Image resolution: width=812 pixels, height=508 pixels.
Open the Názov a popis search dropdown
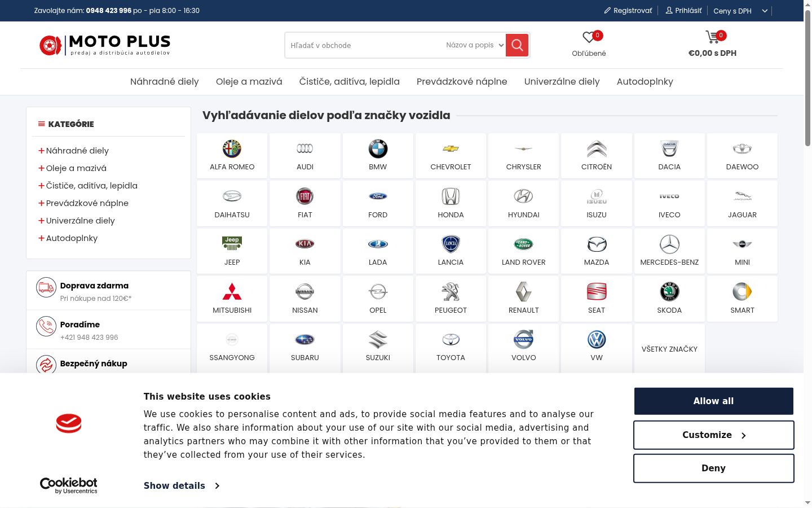(474, 45)
